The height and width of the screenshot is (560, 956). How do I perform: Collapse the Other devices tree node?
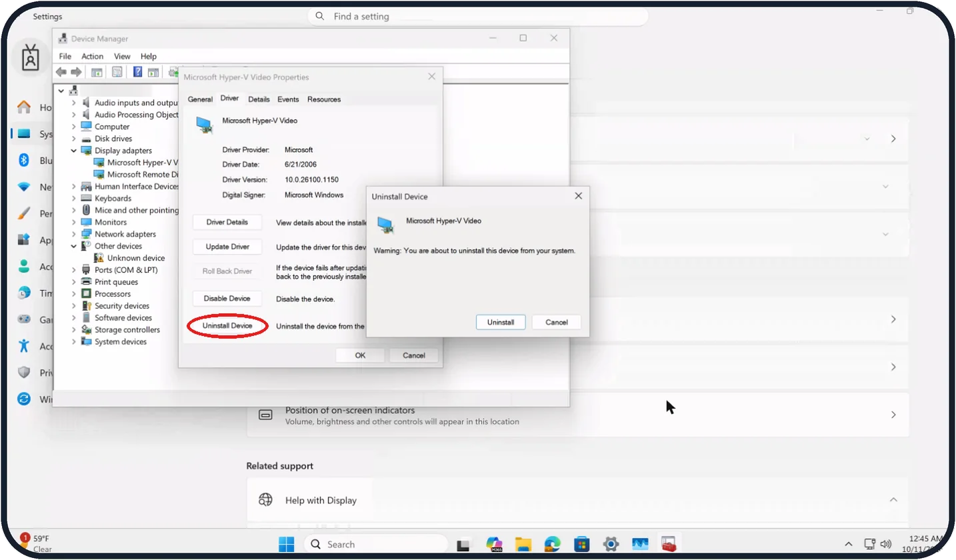(x=74, y=246)
